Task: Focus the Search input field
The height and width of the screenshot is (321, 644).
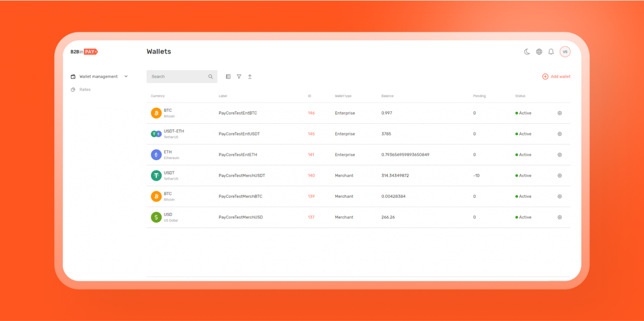Action: click(x=182, y=76)
